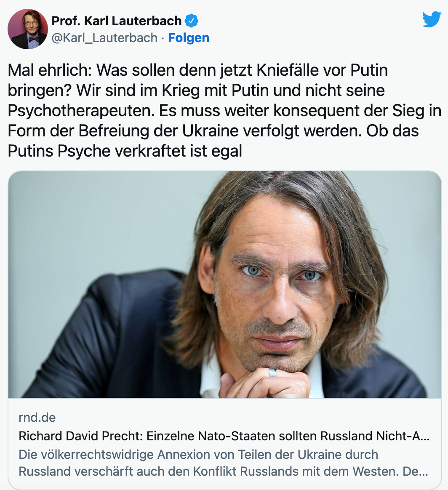Click the ring on the man's finger

click(272, 372)
